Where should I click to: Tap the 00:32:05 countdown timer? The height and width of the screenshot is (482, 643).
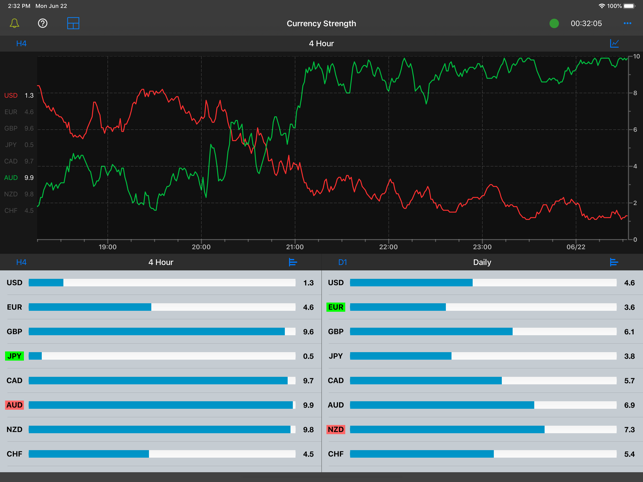point(586,23)
